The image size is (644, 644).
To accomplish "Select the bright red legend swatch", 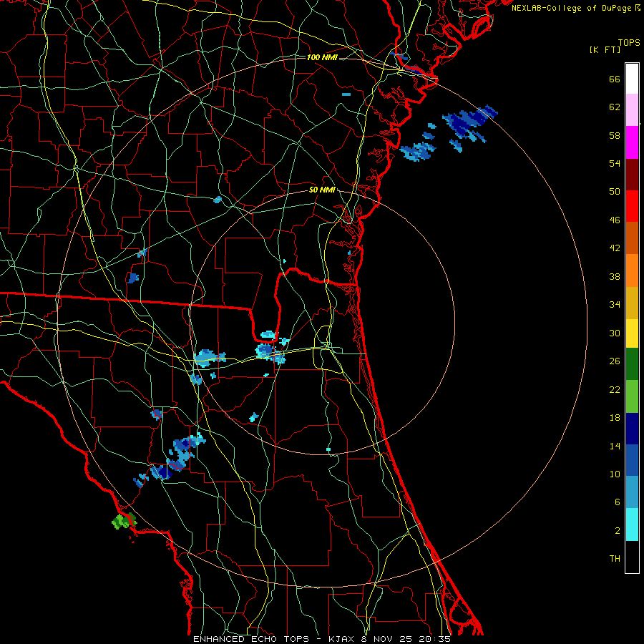I will pos(632,206).
